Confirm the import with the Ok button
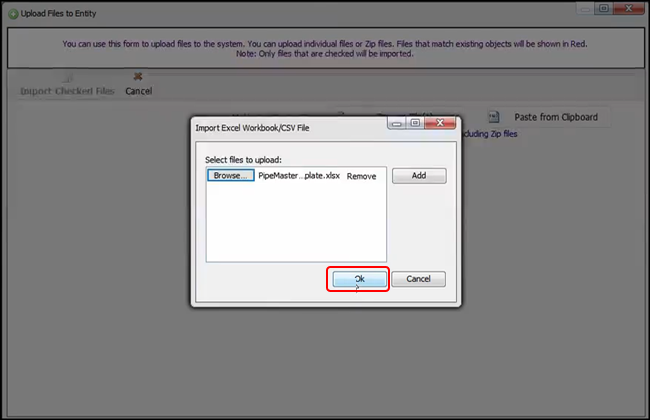The width and height of the screenshot is (650, 420). pyautogui.click(x=359, y=280)
